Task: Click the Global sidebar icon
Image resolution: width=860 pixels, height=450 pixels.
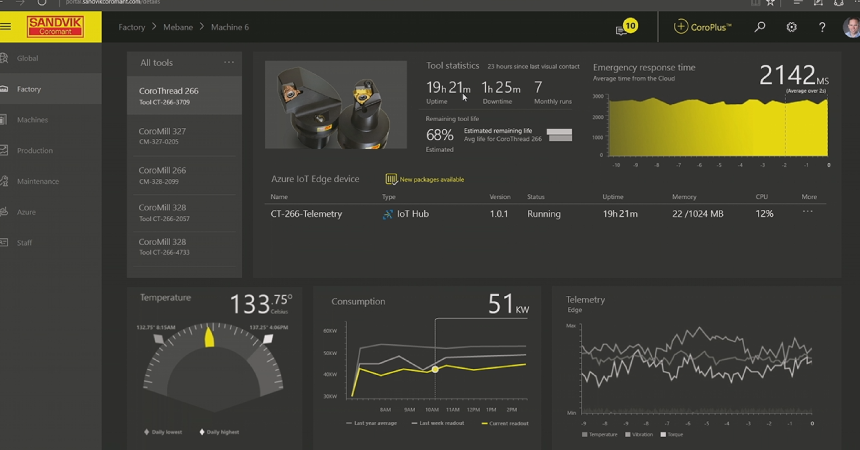Action: click(3, 58)
